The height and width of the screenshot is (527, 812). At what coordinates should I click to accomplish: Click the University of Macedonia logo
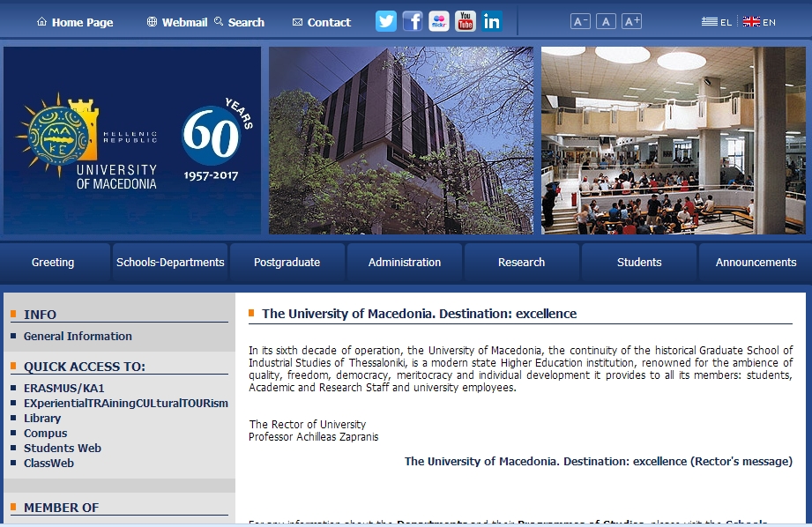coord(86,141)
